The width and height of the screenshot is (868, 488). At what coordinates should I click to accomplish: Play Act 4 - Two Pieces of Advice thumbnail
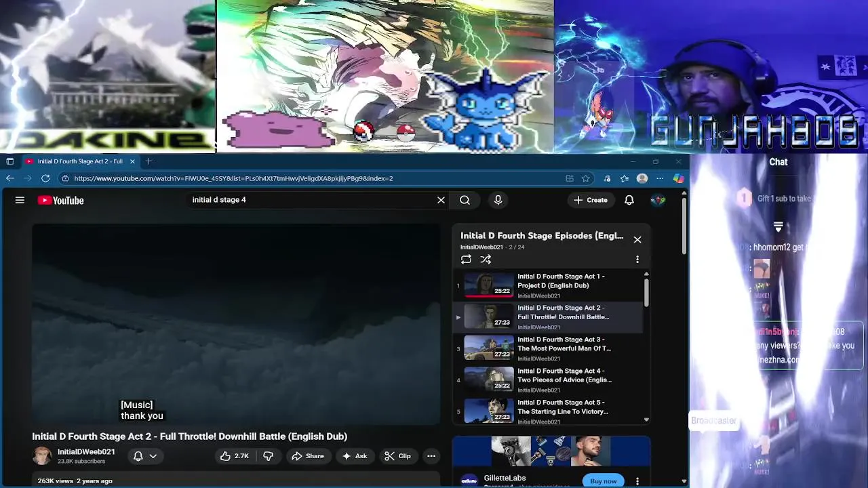coord(489,380)
